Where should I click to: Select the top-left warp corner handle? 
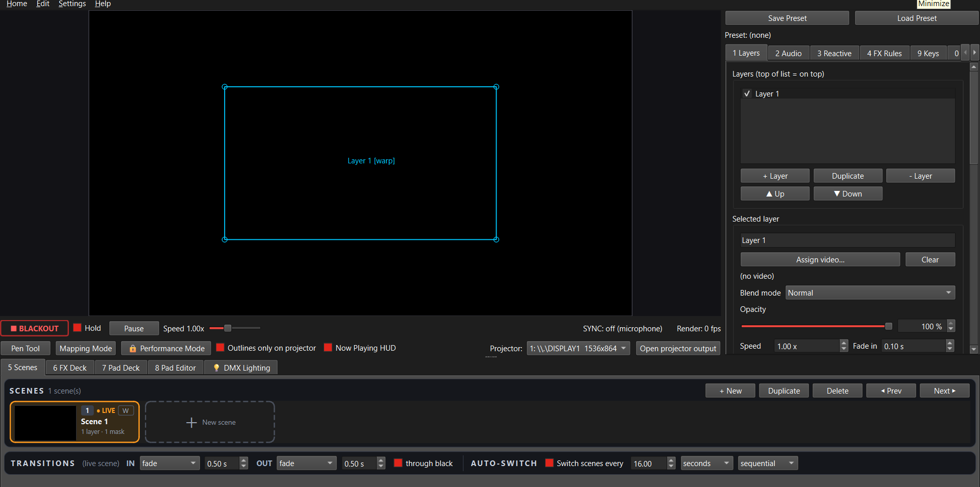point(225,87)
